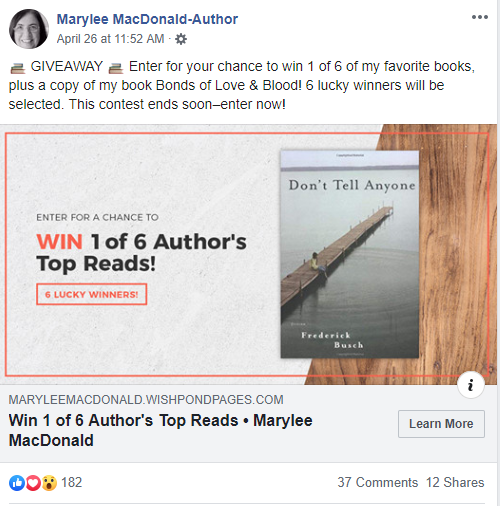The width and height of the screenshot is (500, 506).
Task: Open the 182 reactions count
Action: (72, 482)
